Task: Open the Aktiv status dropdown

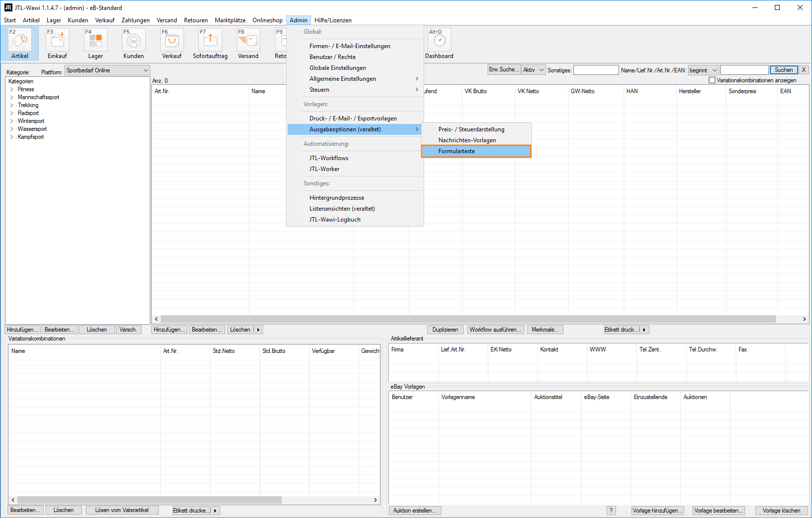Action: pos(533,70)
